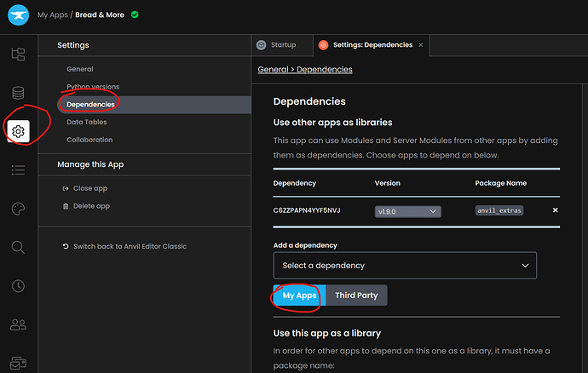Viewport: 588px width, 373px height.
Task: Click the green app status check icon
Action: tap(135, 14)
